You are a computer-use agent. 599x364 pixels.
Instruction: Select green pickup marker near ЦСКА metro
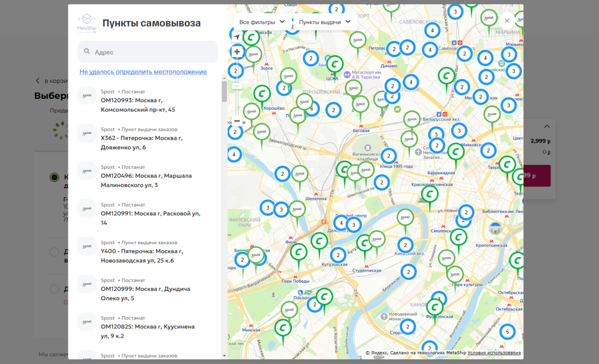point(335,64)
